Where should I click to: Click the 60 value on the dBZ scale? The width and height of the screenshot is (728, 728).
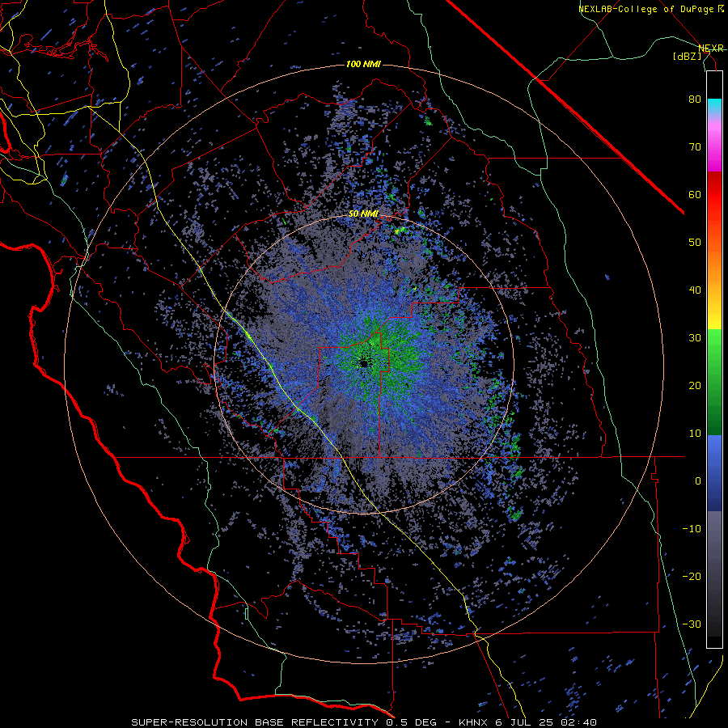695,194
